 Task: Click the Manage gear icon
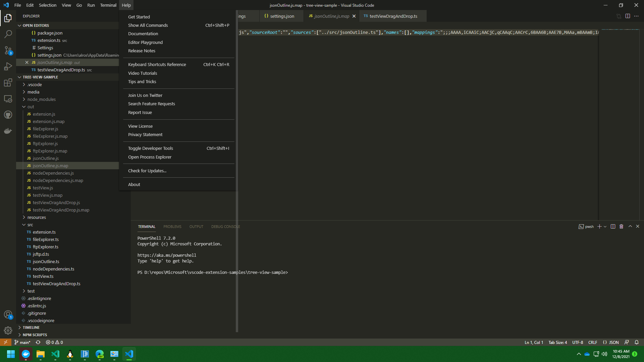coord(8,330)
